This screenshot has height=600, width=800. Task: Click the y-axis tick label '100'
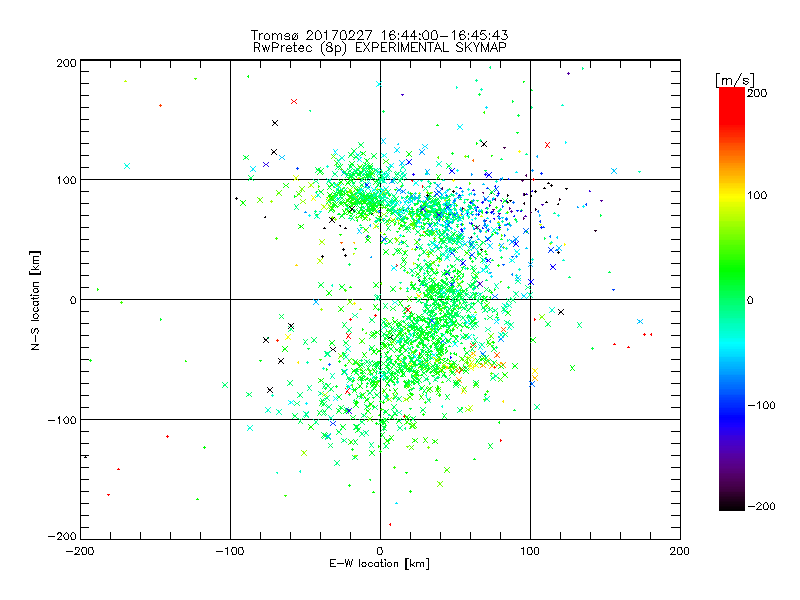pos(66,181)
